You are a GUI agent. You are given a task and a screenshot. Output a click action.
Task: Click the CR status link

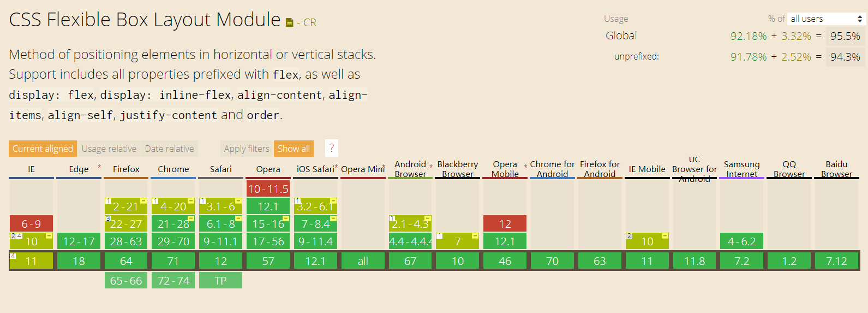309,23
